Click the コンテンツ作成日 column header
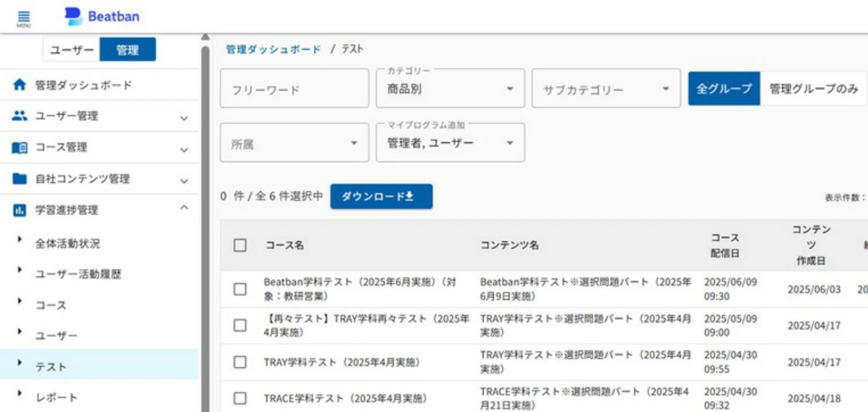868x412 pixels. [812, 246]
